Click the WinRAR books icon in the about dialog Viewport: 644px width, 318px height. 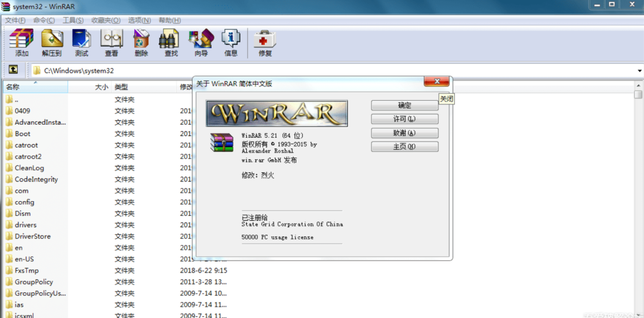point(222,143)
